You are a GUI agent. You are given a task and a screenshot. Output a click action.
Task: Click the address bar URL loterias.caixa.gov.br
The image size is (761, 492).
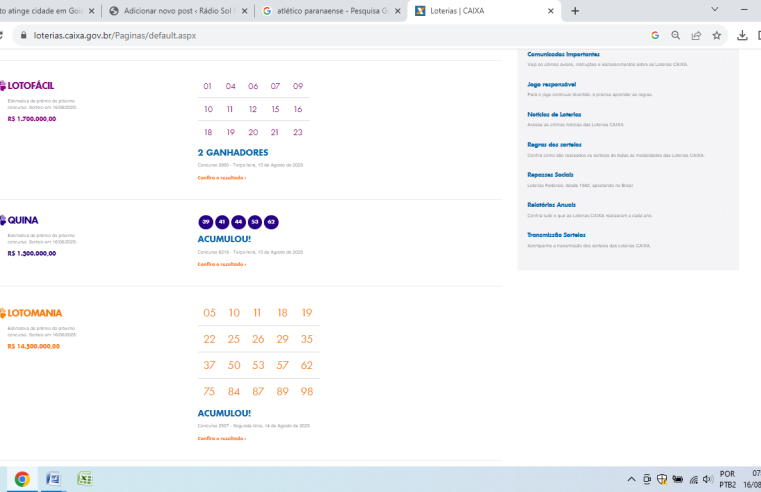(x=115, y=35)
